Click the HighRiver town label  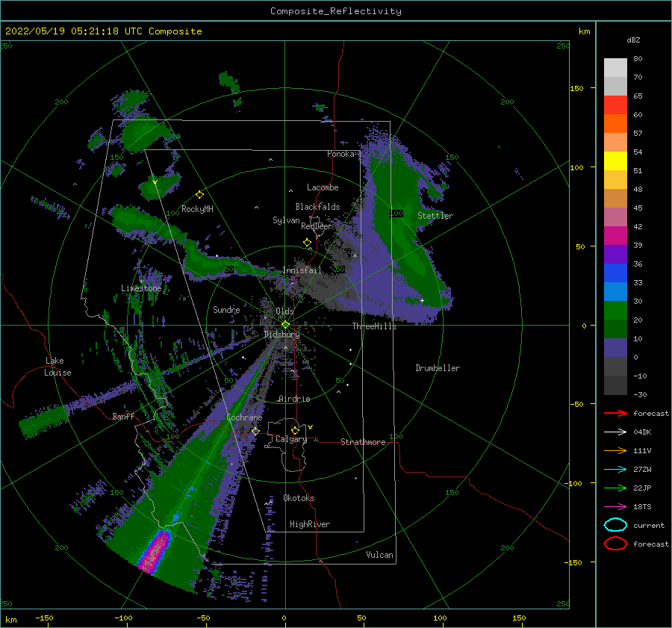point(310,524)
